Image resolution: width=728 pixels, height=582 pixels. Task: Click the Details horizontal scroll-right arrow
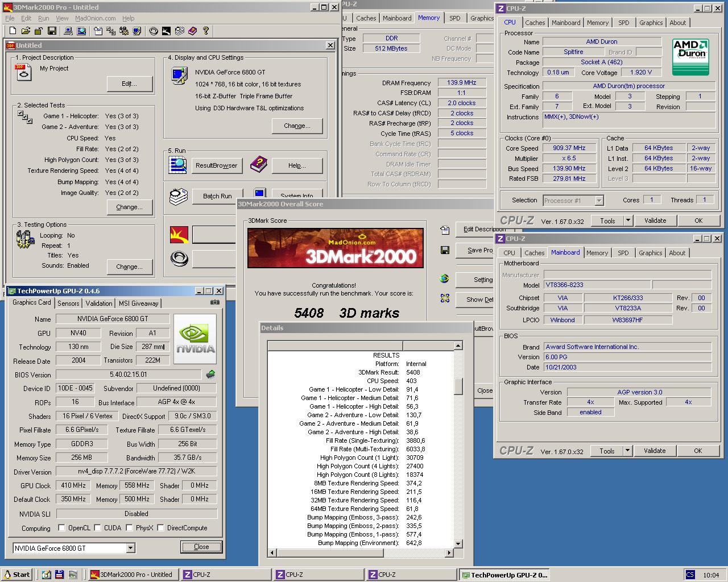pyautogui.click(x=449, y=552)
